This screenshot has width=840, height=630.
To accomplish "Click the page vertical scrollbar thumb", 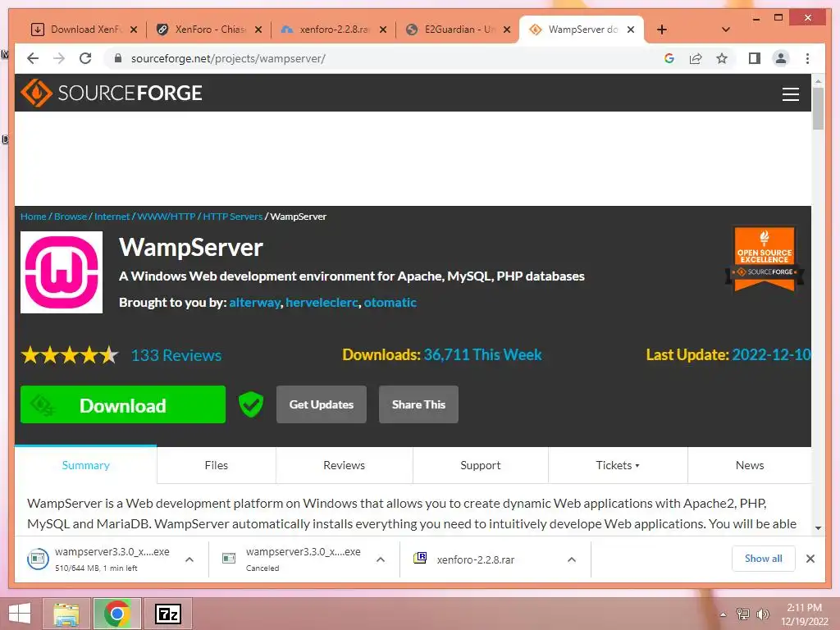I will point(818,108).
